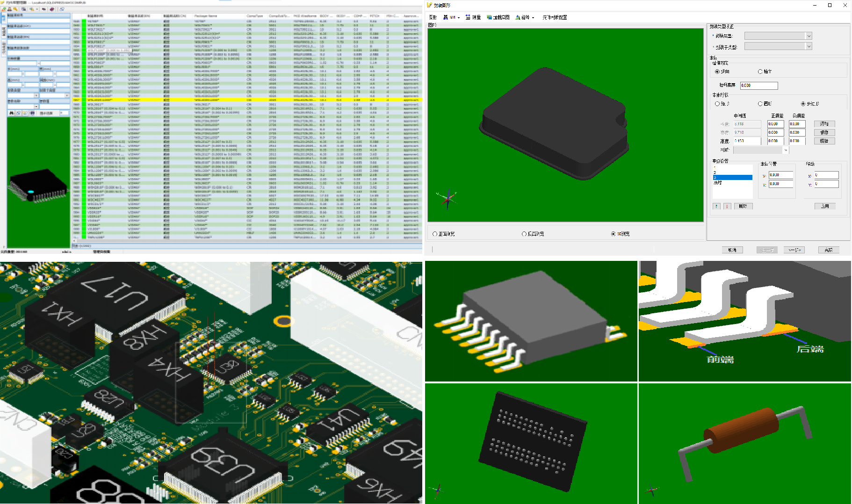
Task: Open the 旋转 rotate dropdown arrow
Action: pos(533,18)
